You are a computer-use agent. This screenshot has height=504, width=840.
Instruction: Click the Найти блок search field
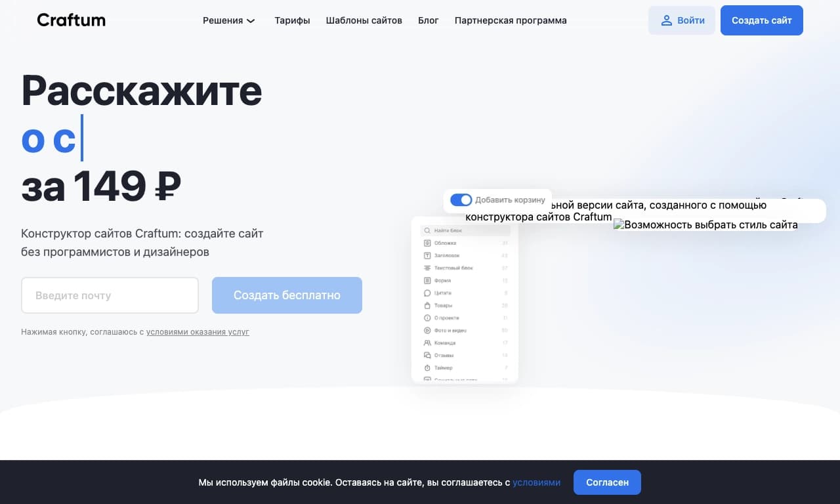465,231
